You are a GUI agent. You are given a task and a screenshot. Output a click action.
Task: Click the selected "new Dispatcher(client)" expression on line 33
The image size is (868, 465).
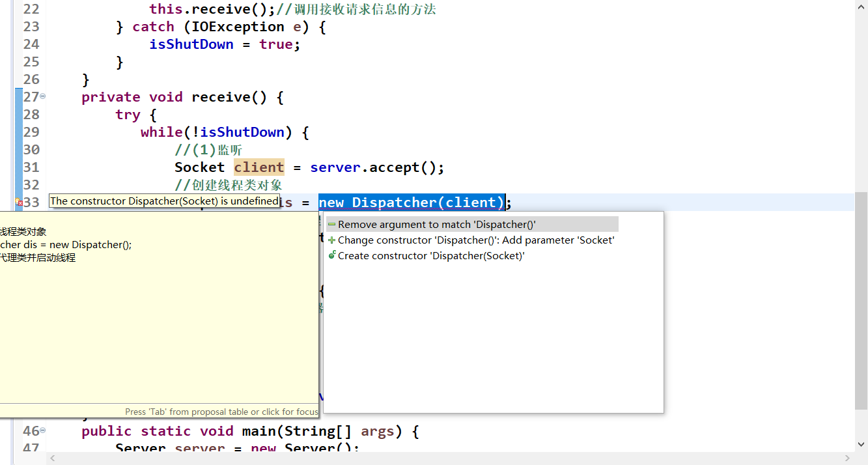click(x=412, y=203)
